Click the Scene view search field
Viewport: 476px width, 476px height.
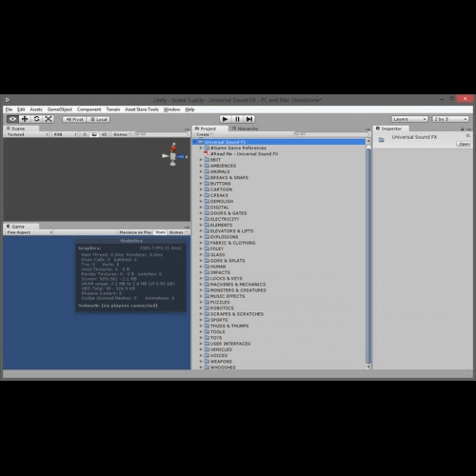[161, 134]
